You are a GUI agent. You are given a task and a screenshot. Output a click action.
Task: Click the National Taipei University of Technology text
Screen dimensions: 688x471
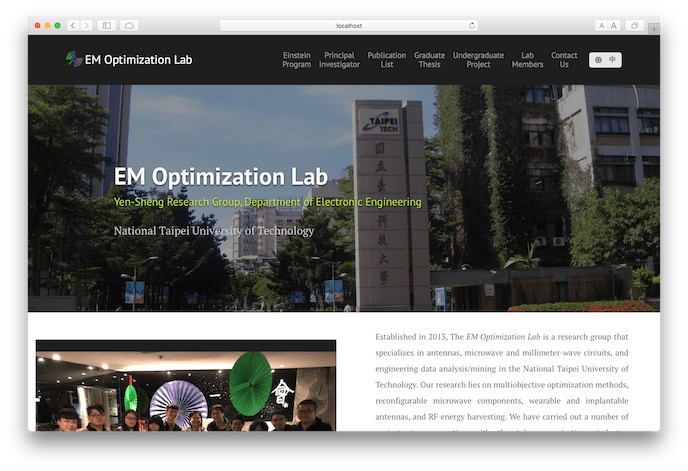214,231
